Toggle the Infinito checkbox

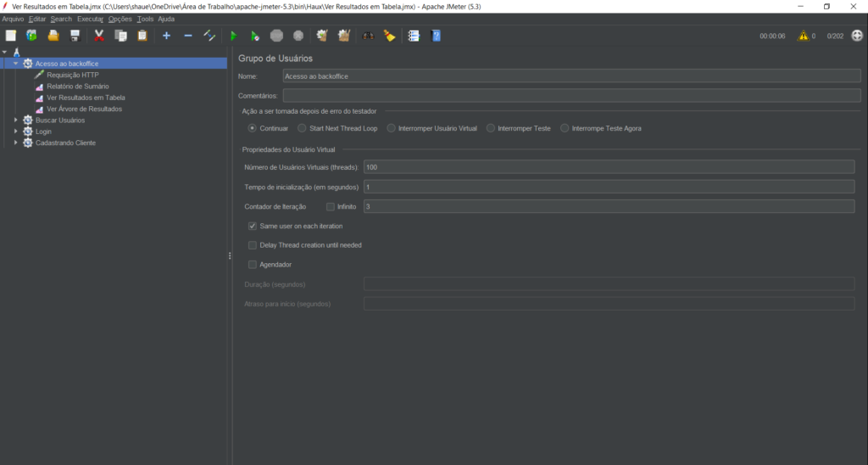click(x=331, y=207)
